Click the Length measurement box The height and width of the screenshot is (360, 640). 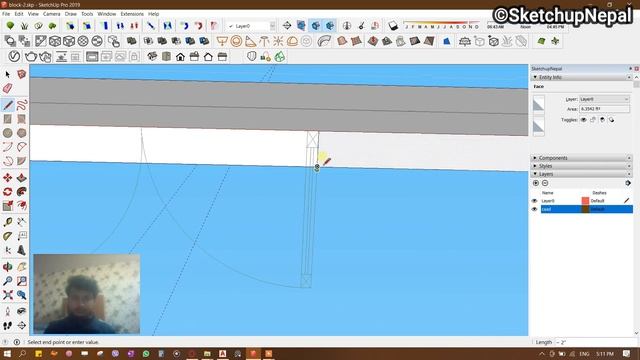click(x=596, y=342)
